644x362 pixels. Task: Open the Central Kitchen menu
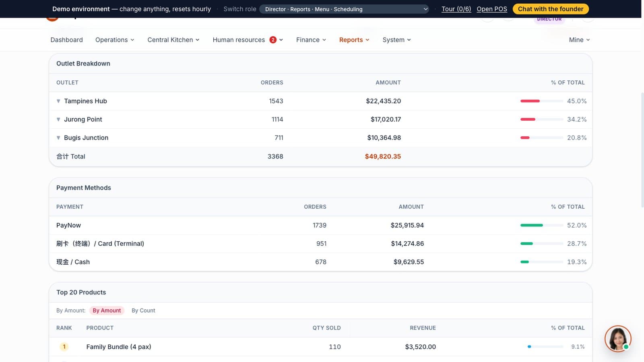[173, 40]
